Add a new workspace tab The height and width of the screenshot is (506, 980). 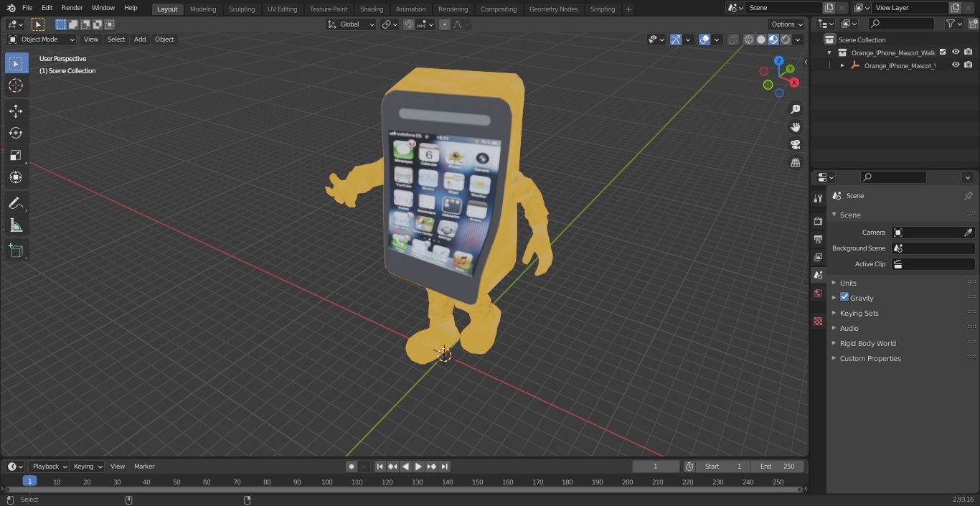628,9
